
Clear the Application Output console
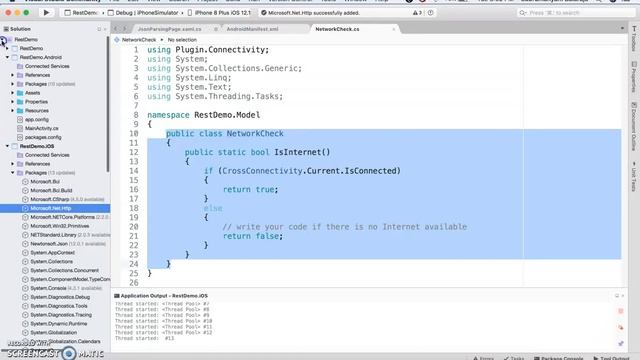coord(621,328)
